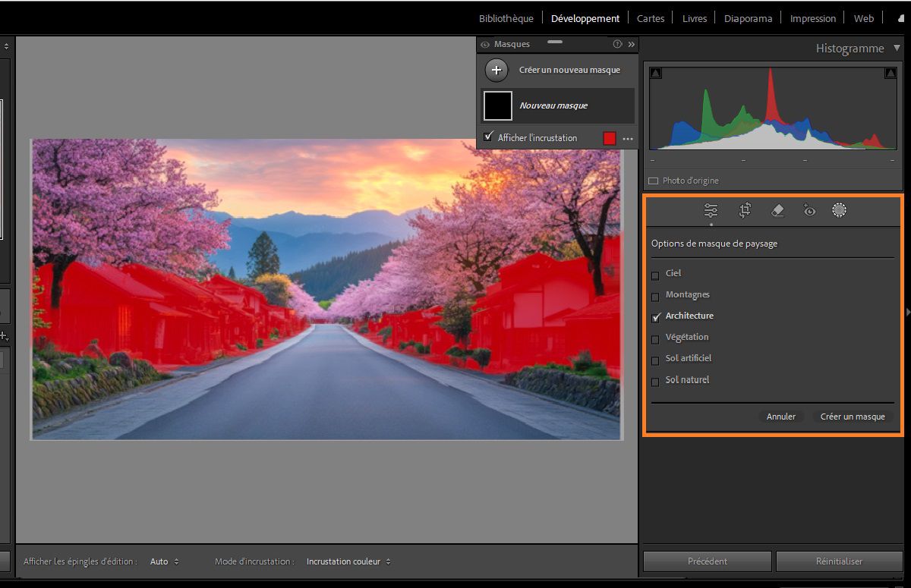Viewport: 911px width, 588px height.
Task: Enable the Ciel mask checkbox
Action: pyautogui.click(x=656, y=275)
